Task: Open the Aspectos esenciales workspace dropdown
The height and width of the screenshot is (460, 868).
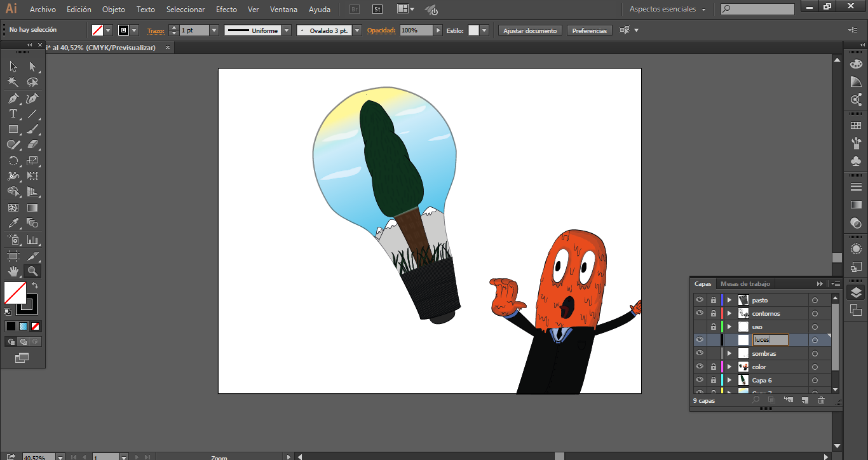Action: pyautogui.click(x=668, y=10)
